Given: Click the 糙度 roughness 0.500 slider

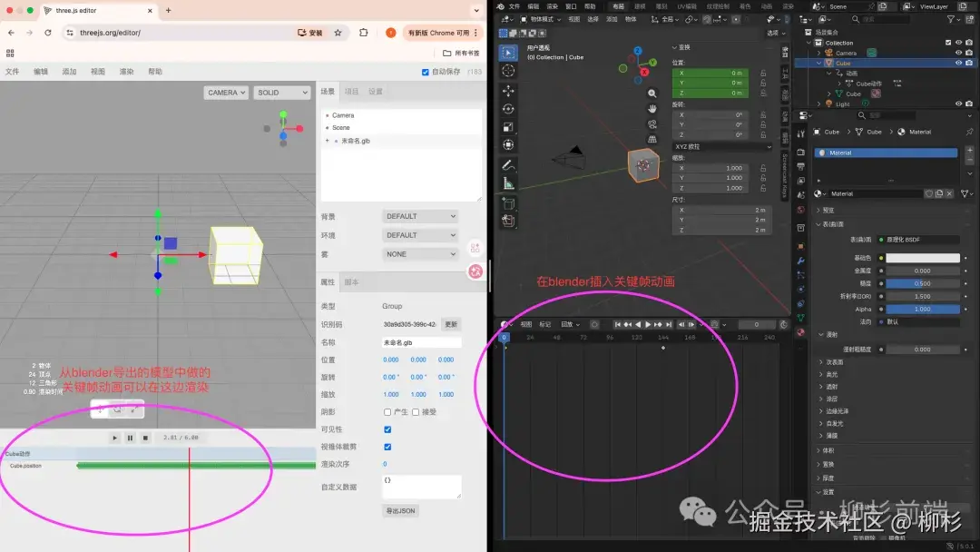Looking at the screenshot, I should (923, 283).
